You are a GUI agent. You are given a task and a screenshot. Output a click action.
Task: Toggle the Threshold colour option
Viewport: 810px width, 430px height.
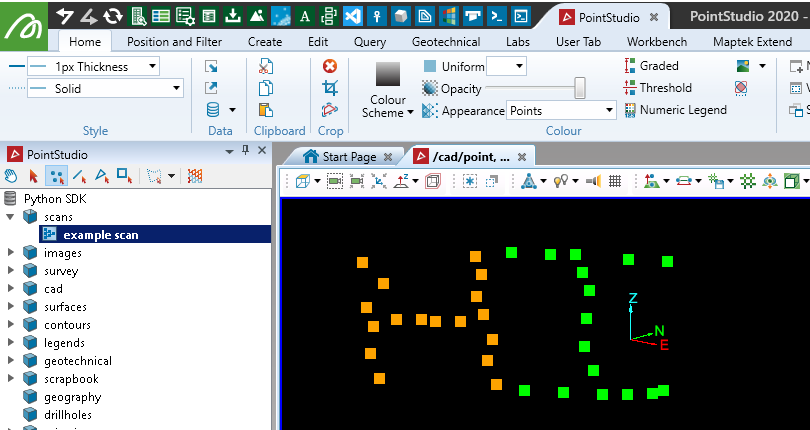pos(658,88)
